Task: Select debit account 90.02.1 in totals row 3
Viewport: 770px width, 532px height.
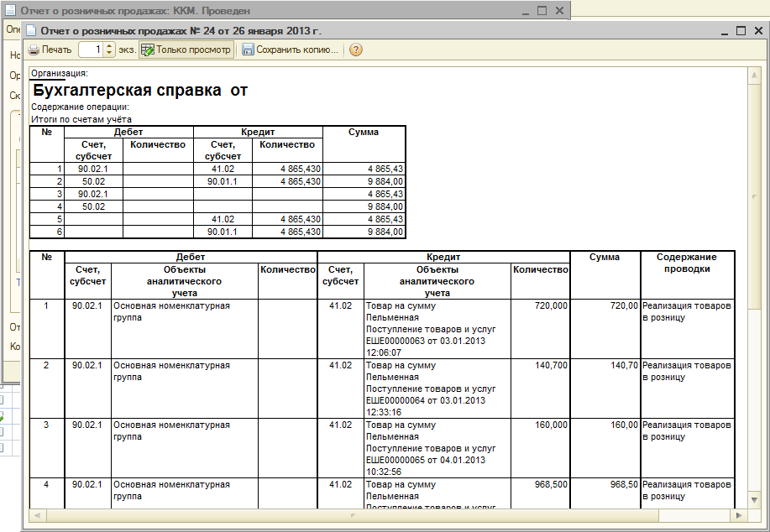Action: 93,194
